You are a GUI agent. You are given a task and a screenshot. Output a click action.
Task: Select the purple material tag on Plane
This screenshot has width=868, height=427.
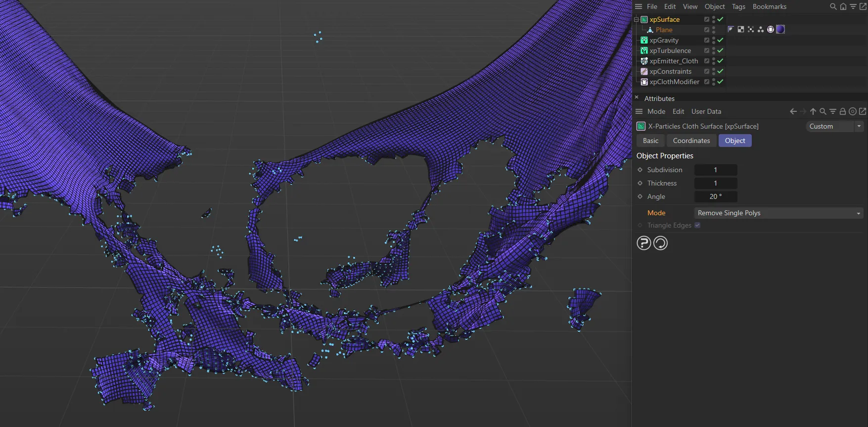[780, 30]
